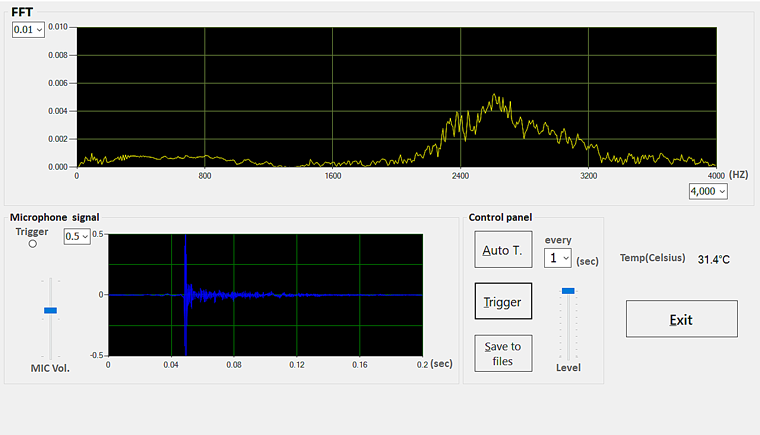
Task: Open the 'every' seconds interval dropdown
Action: click(557, 258)
